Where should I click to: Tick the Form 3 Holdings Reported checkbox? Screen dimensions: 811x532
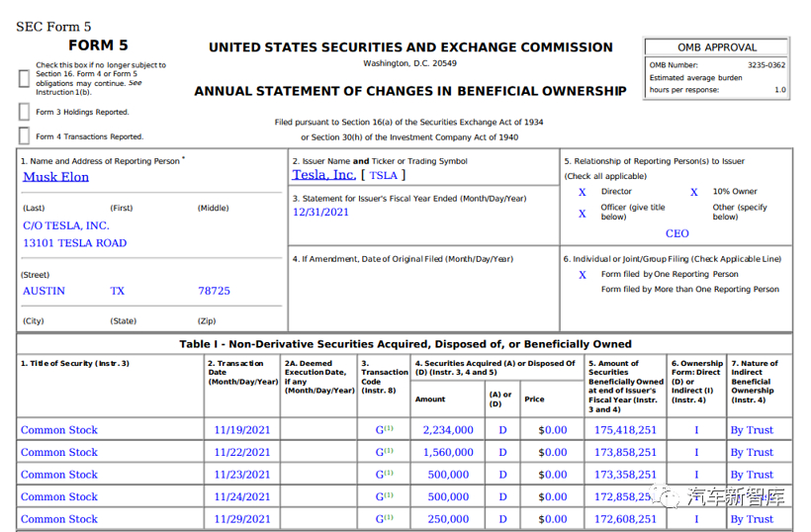[x=25, y=112]
